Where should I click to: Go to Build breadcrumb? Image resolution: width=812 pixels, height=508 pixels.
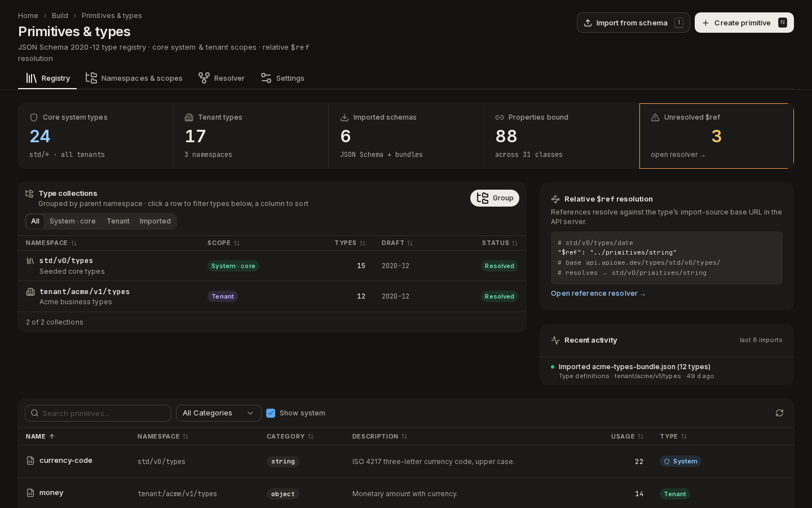coord(60,16)
